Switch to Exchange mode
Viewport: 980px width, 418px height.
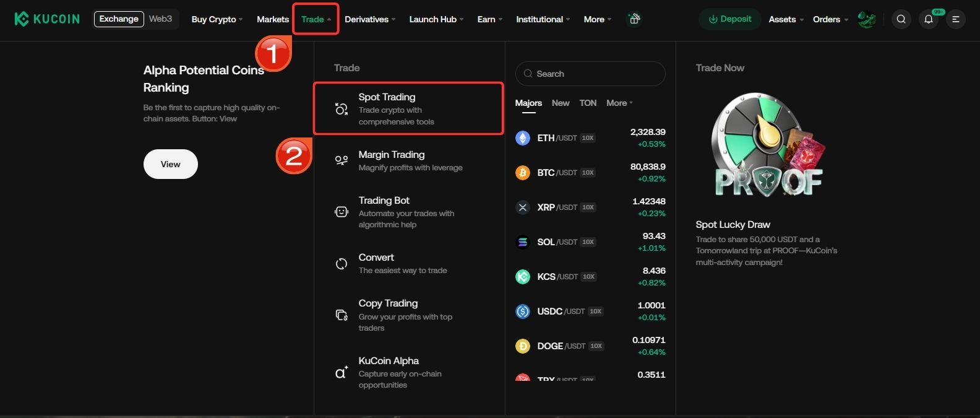tap(119, 19)
